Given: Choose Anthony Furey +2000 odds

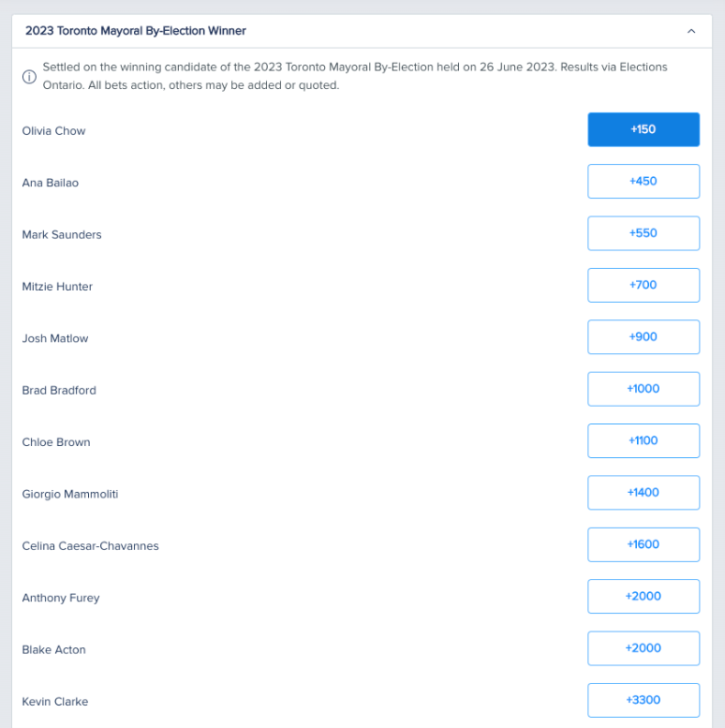Looking at the screenshot, I should 644,596.
